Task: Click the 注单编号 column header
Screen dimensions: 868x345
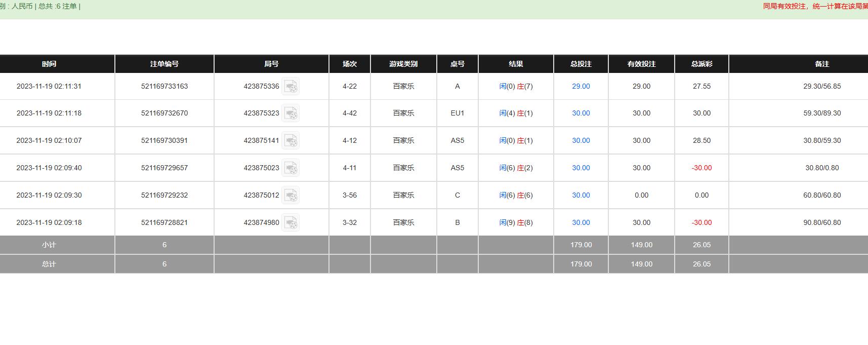Action: click(164, 64)
